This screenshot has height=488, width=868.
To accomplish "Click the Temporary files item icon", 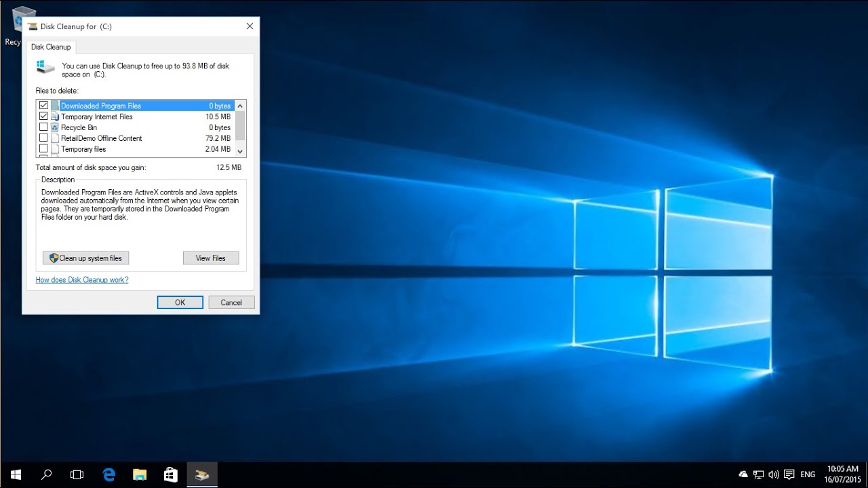I will point(55,149).
